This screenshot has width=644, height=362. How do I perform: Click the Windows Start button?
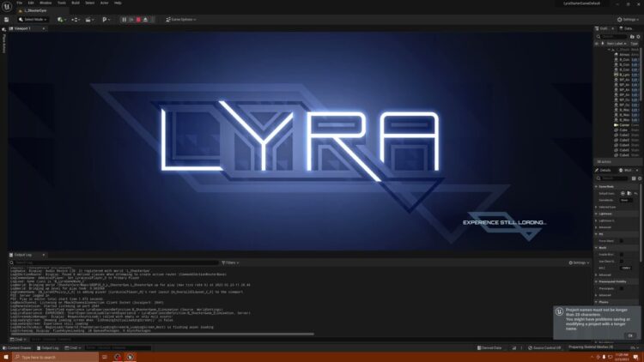(x=6, y=357)
